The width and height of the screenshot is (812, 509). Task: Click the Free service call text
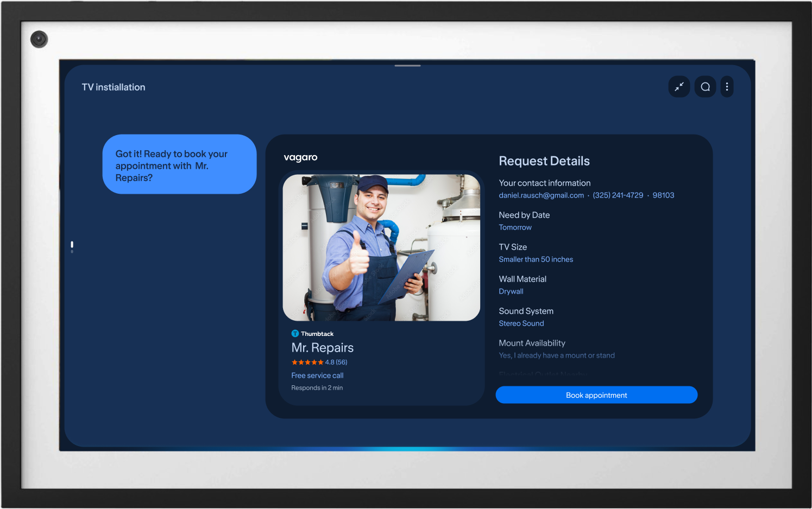317,376
